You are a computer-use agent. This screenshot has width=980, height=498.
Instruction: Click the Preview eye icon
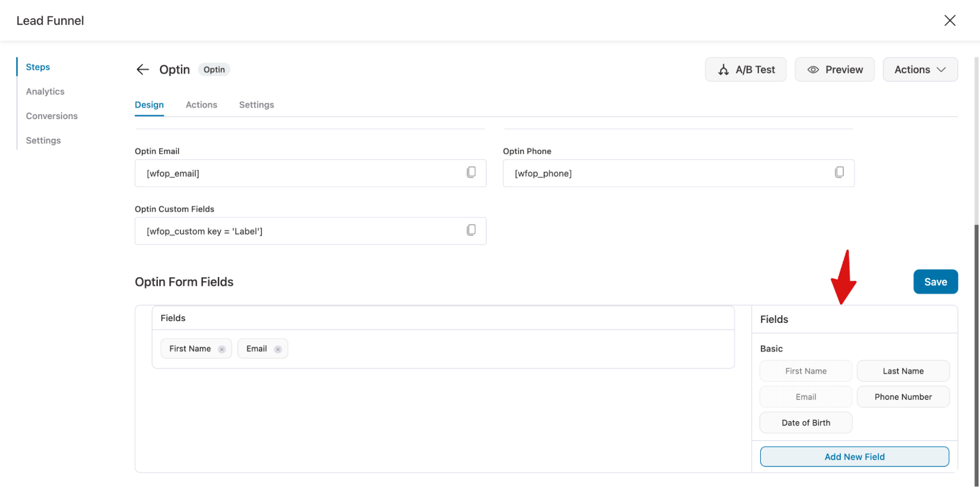(813, 69)
